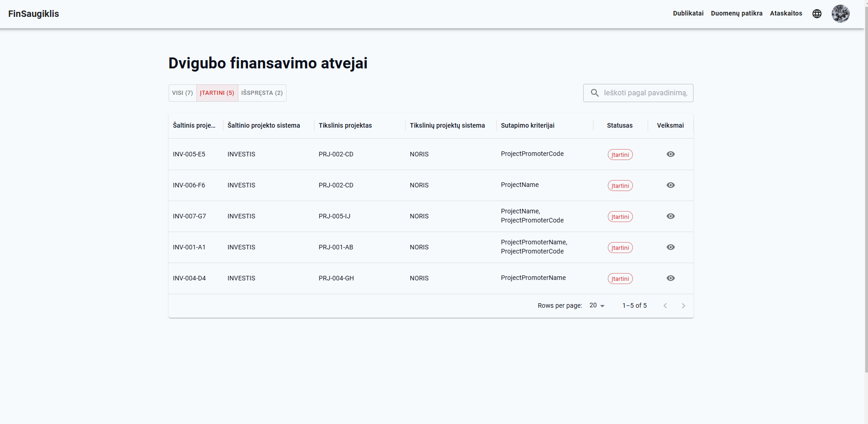The height and width of the screenshot is (424, 868).
Task: Open the language globe icon
Action: (817, 14)
